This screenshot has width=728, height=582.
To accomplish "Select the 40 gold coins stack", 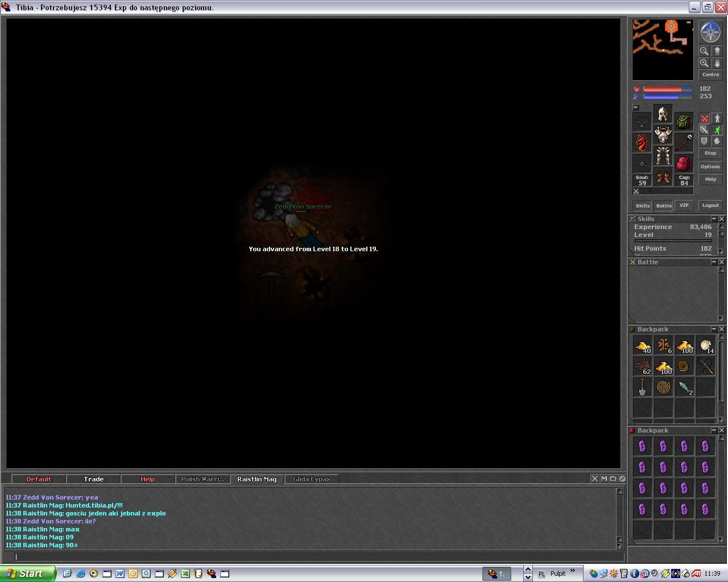I will pyautogui.click(x=643, y=346).
